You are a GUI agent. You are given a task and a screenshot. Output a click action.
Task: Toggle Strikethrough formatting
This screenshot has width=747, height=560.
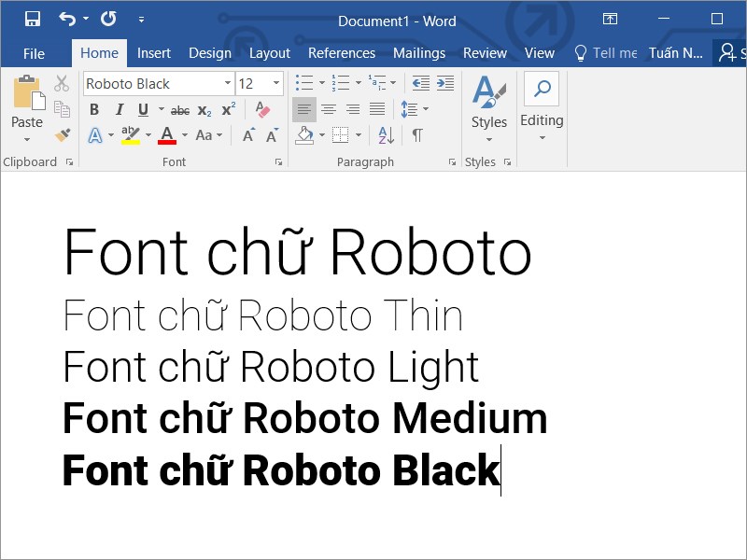pos(180,110)
